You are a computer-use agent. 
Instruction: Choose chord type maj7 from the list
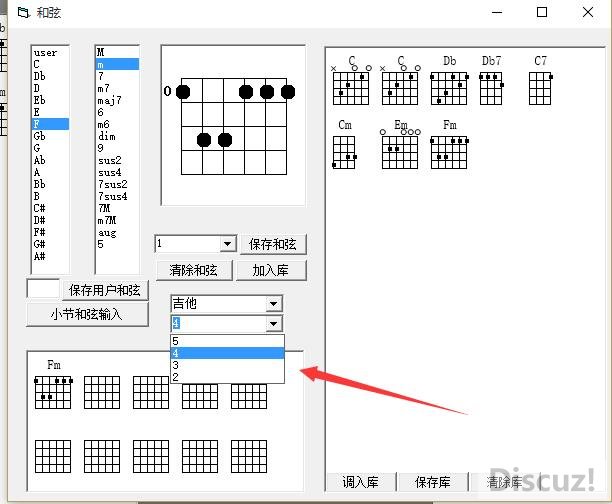(x=110, y=100)
